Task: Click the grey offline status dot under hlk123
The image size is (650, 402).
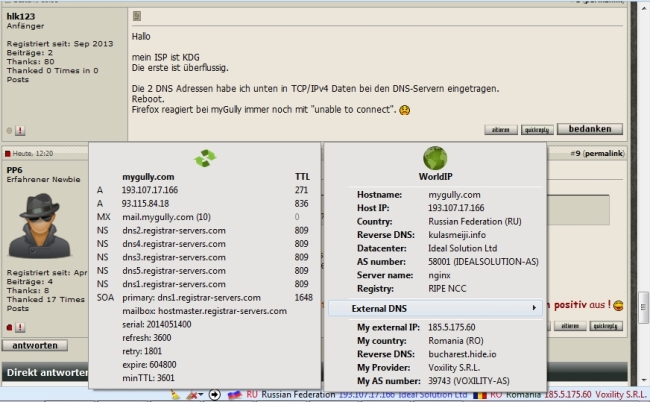Action: [x=9, y=131]
